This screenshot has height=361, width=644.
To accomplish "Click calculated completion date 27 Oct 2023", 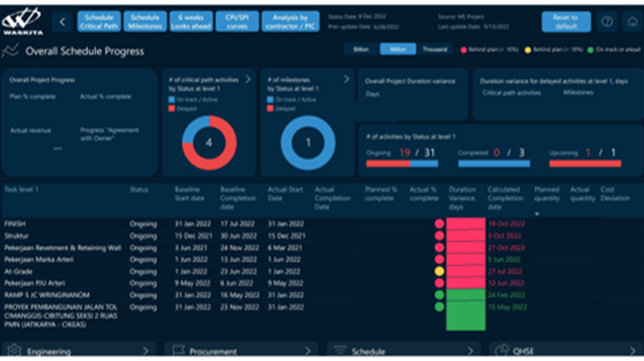I will click(x=506, y=247).
